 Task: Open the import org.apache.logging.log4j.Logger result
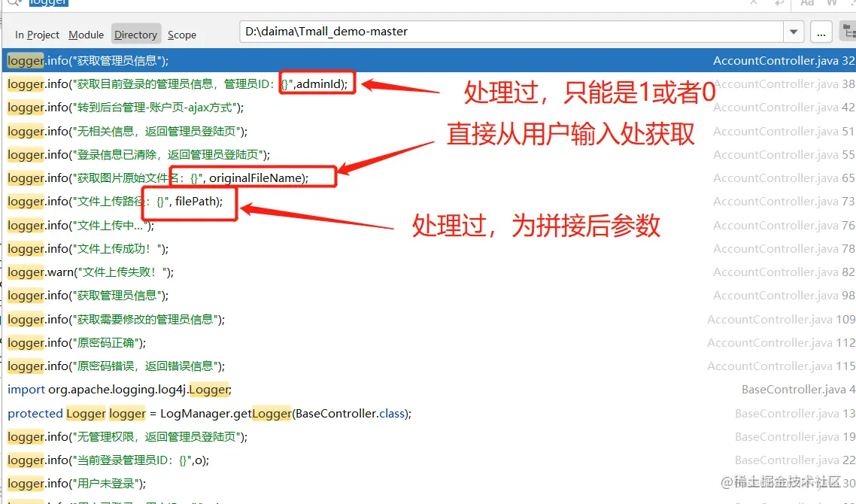tap(429, 390)
